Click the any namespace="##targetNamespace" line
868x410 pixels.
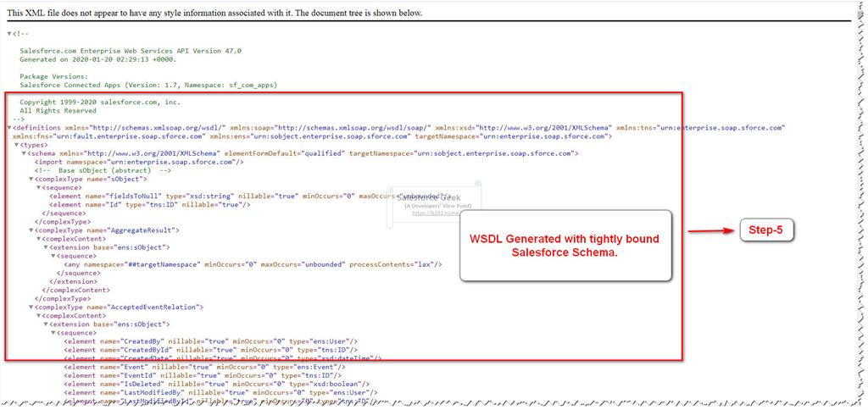pyautogui.click(x=253, y=264)
